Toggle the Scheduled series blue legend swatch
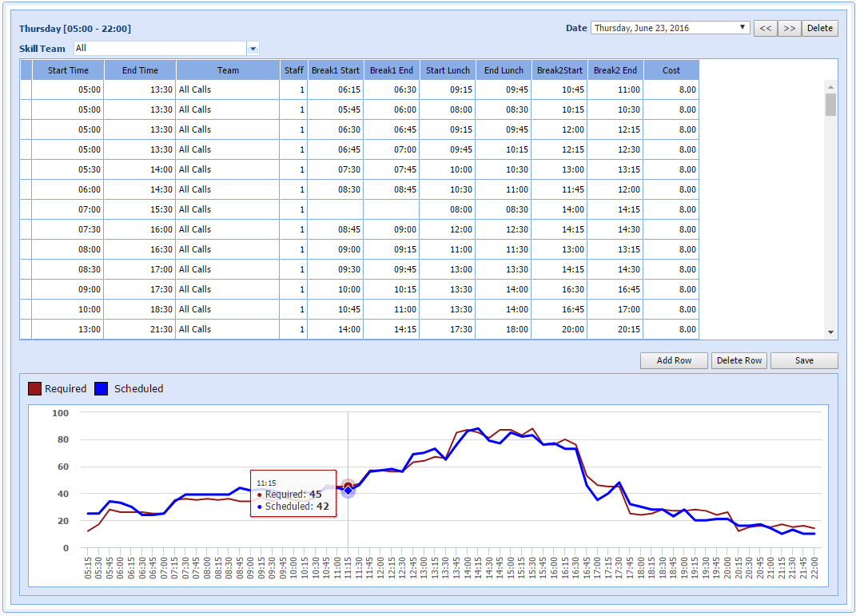The image size is (856, 616). [x=102, y=389]
